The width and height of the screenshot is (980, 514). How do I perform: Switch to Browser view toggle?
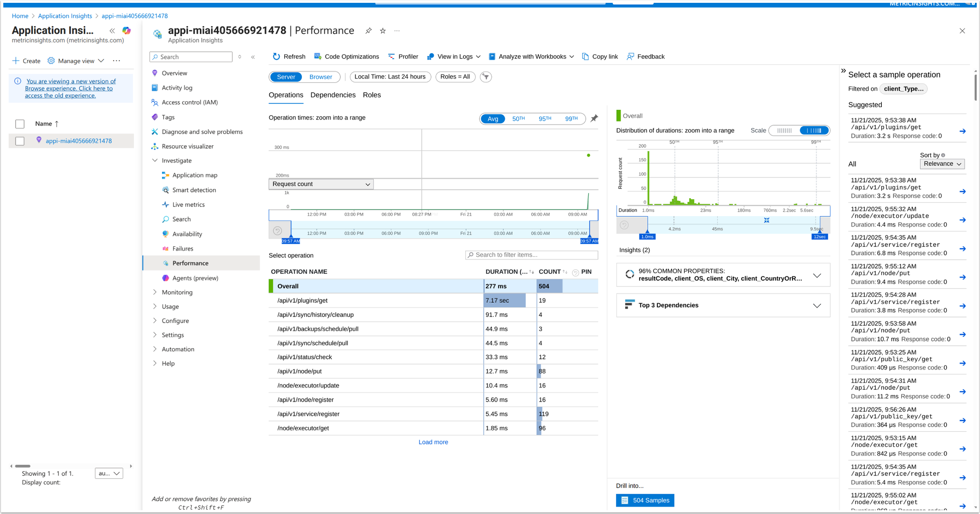pyautogui.click(x=321, y=77)
